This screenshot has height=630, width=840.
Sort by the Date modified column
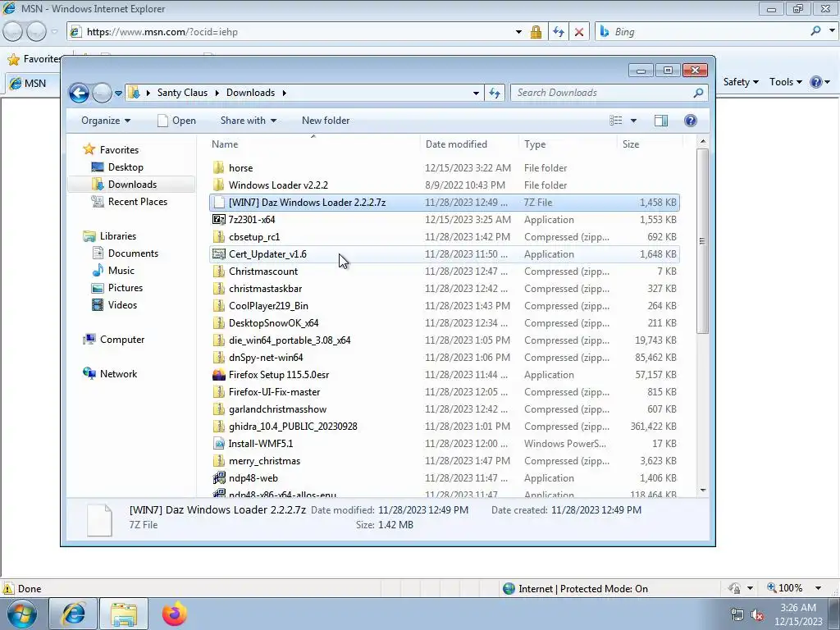470,144
